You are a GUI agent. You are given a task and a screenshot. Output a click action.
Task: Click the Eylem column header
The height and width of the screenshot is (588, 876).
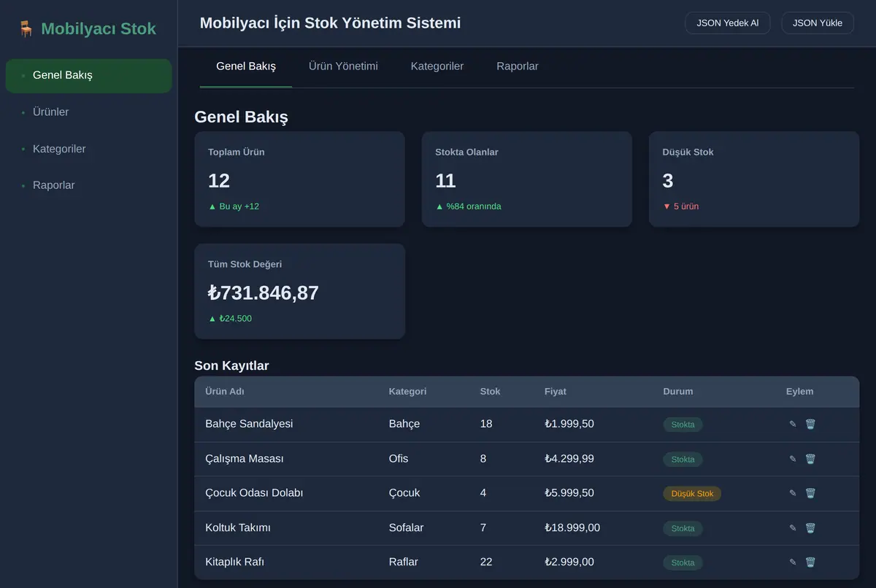(799, 392)
